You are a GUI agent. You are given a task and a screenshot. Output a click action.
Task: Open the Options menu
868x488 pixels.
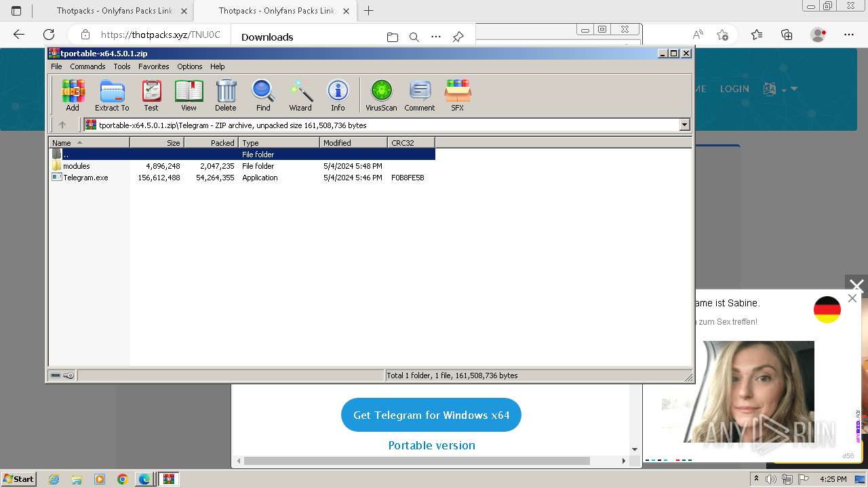click(x=190, y=66)
